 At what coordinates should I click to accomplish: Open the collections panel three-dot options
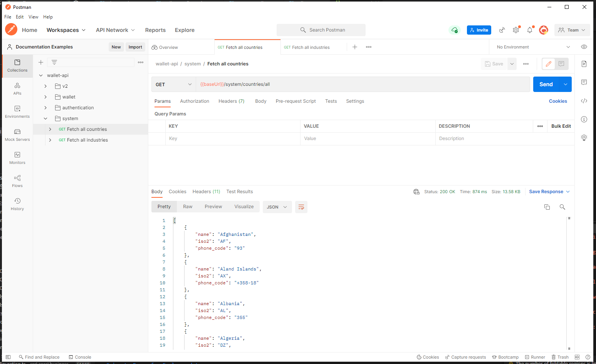pyautogui.click(x=141, y=62)
